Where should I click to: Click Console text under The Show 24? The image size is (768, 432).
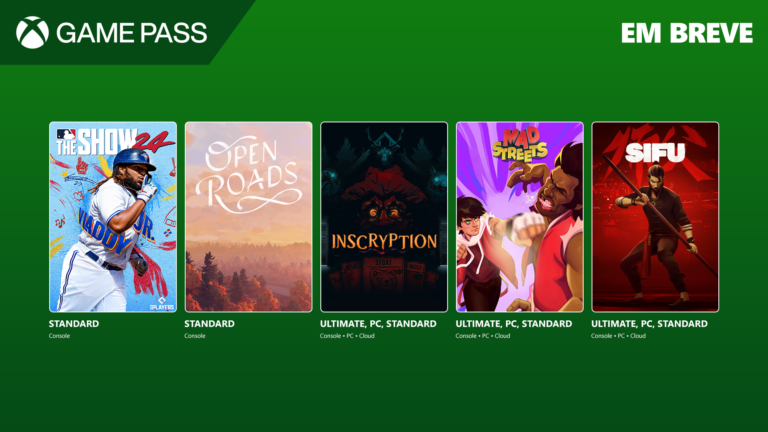59,336
